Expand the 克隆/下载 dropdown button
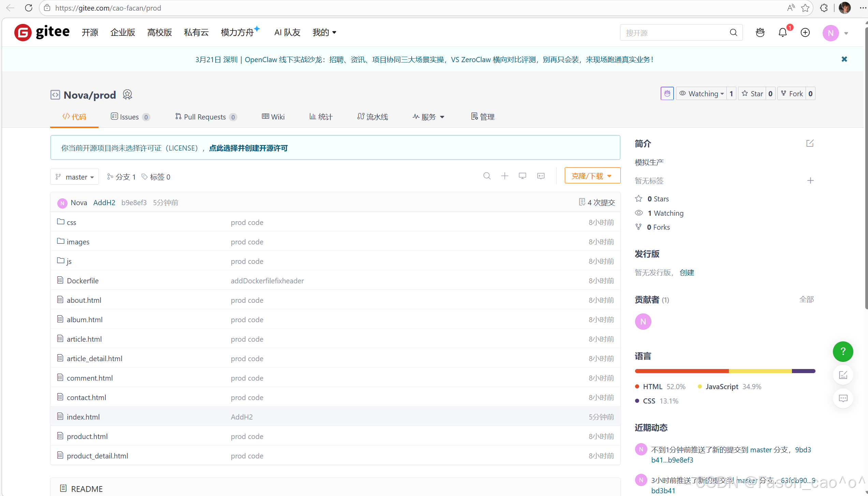868x496 pixels. 592,176
